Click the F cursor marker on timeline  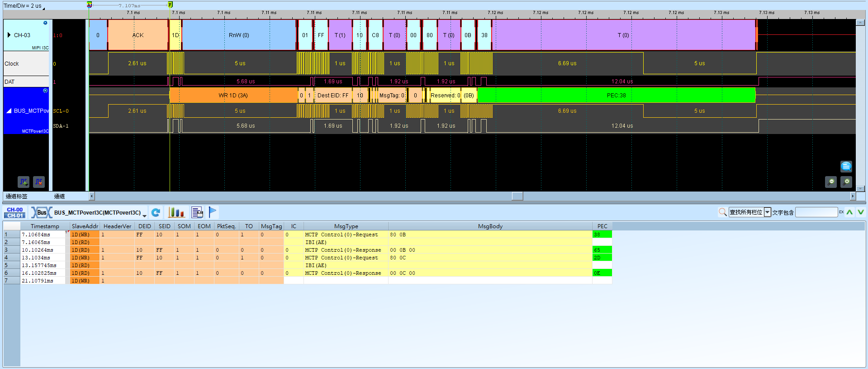170,5
